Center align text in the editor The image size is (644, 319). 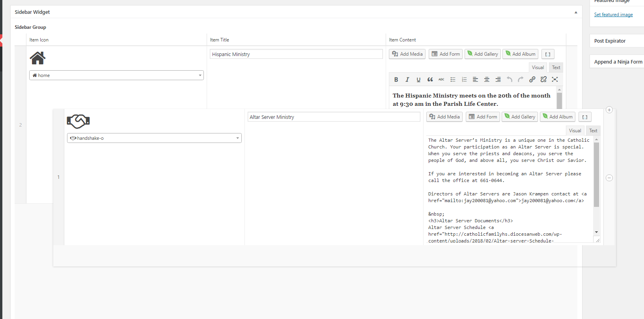[x=487, y=79]
